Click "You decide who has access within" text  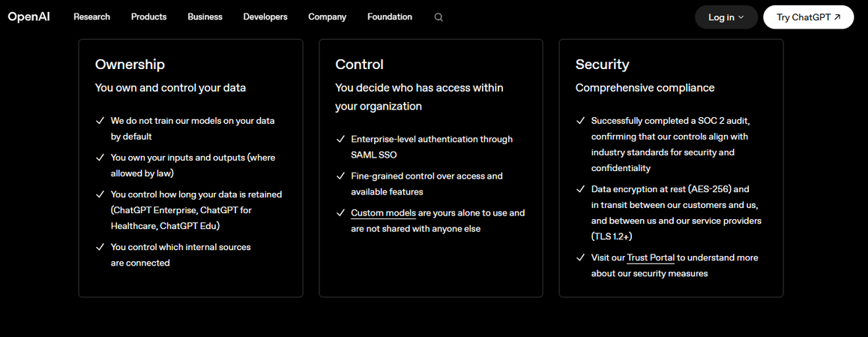419,88
